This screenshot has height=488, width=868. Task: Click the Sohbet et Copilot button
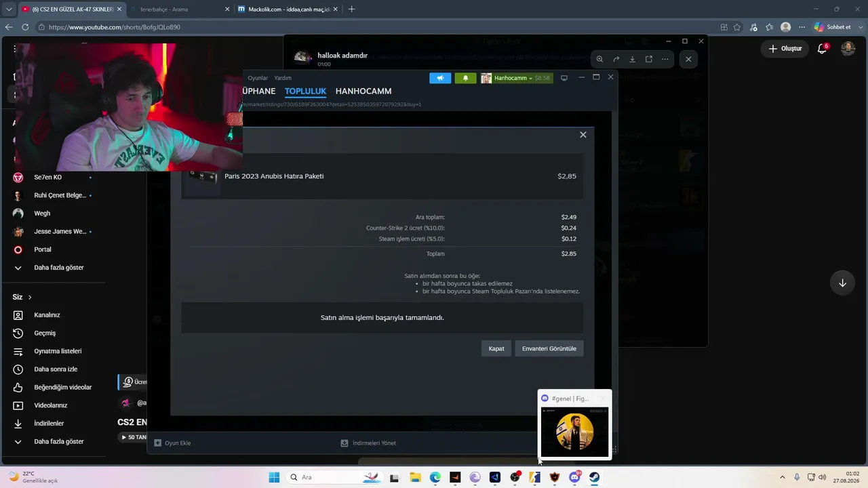833,27
